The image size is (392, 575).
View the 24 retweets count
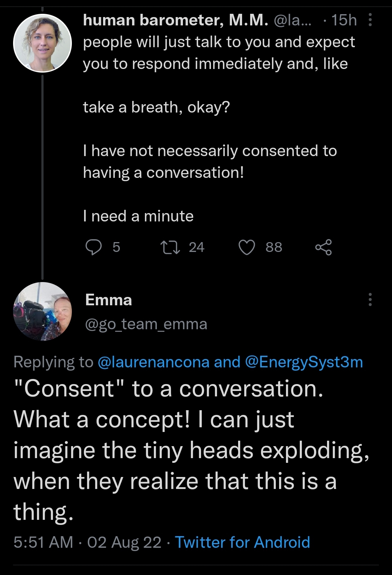point(196,247)
